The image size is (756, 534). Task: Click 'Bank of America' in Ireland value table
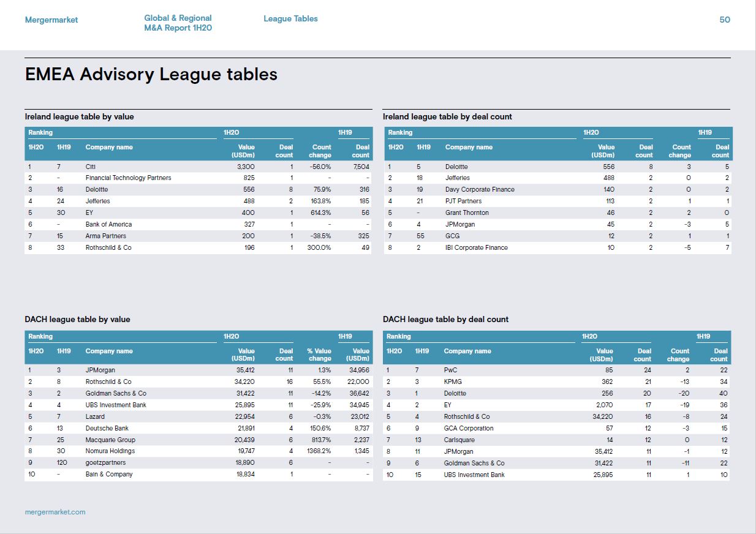pos(108,224)
